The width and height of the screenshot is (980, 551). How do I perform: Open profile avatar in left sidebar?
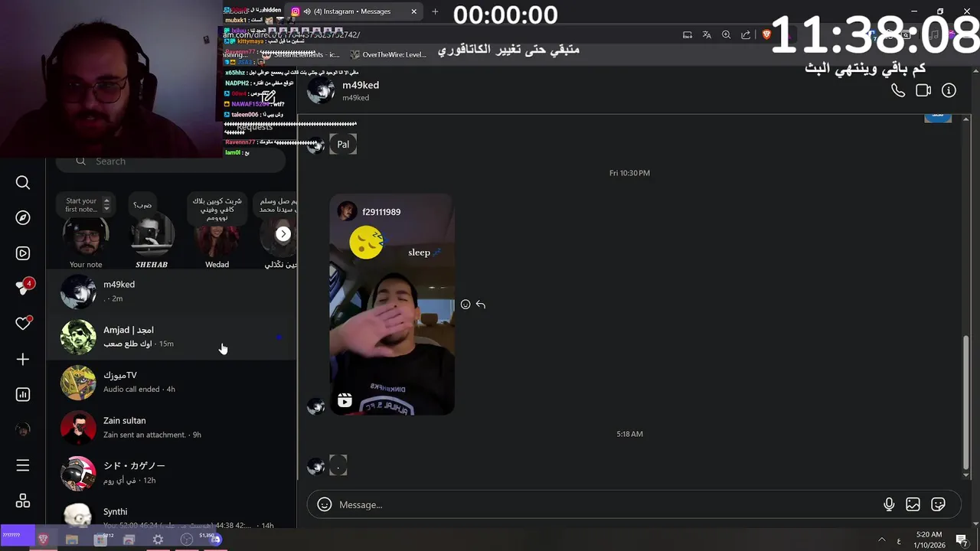click(x=23, y=430)
